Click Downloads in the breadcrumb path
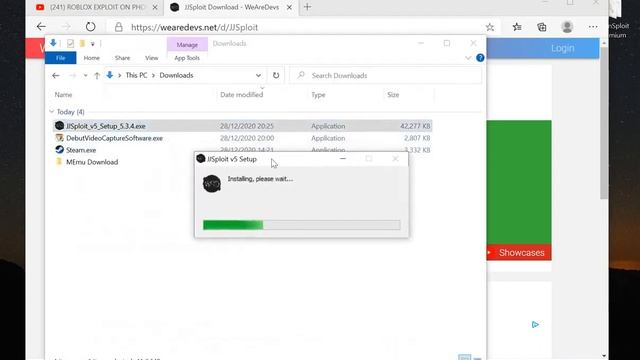The width and height of the screenshot is (640, 360). click(x=176, y=76)
